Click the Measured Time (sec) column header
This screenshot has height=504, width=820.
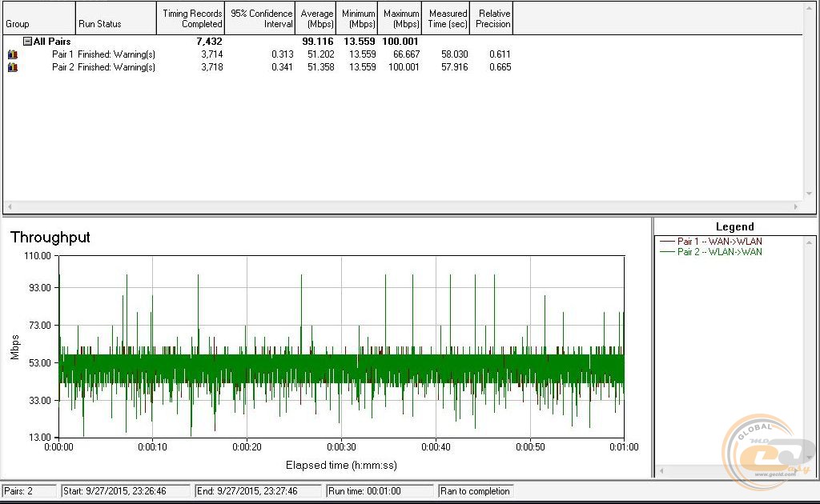[446, 18]
